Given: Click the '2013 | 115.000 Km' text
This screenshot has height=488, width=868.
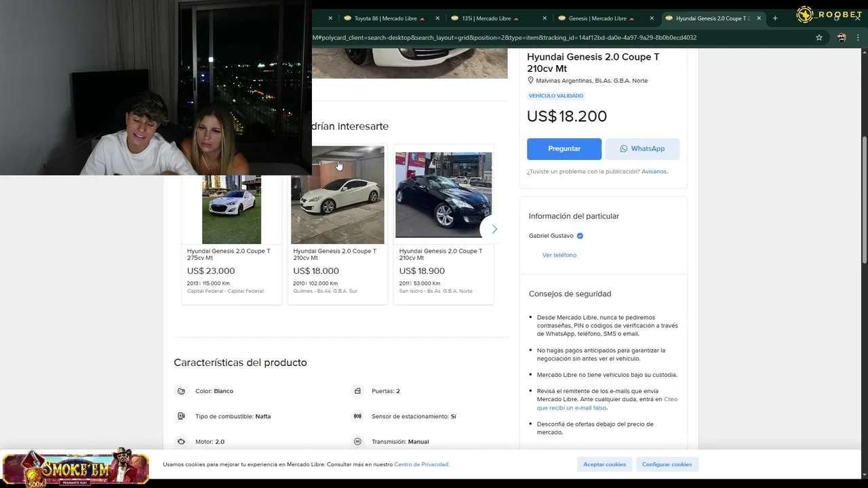Looking at the screenshot, I should point(208,283).
